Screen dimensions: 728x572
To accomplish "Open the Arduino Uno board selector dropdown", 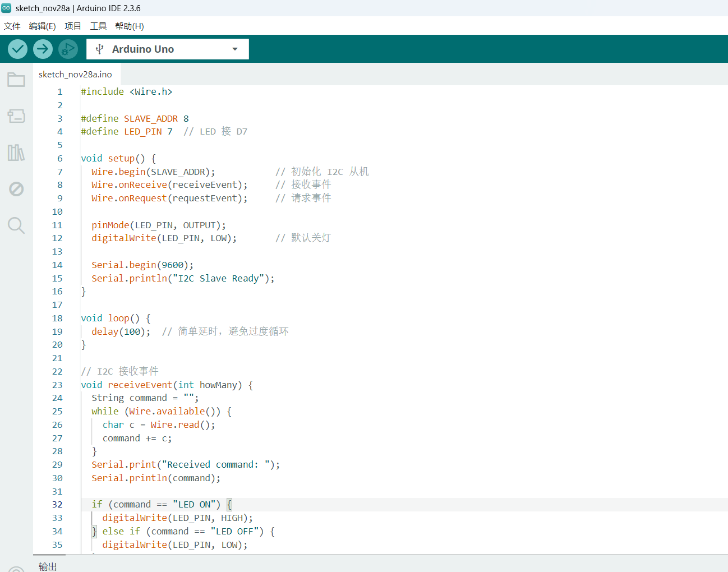I will tap(168, 49).
